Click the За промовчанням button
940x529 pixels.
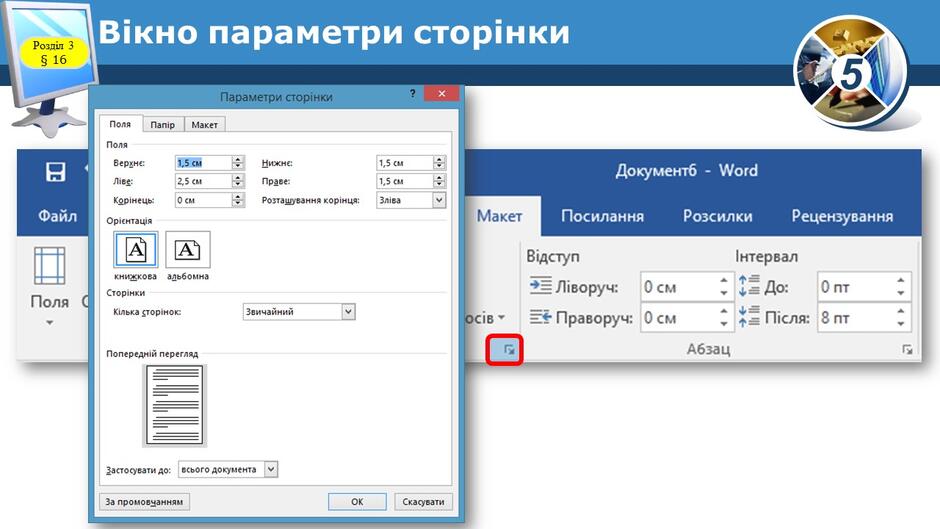pos(144,501)
